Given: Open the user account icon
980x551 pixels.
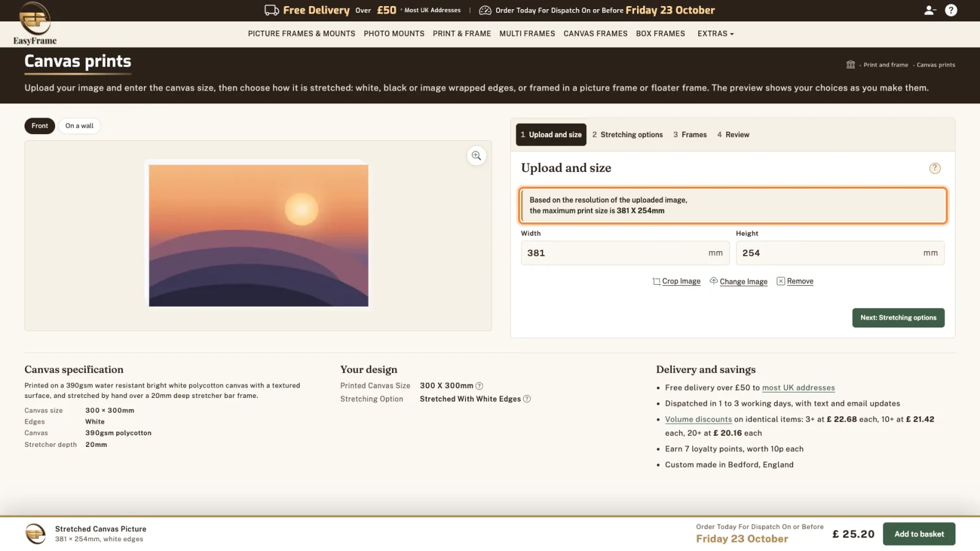Looking at the screenshot, I should (930, 10).
